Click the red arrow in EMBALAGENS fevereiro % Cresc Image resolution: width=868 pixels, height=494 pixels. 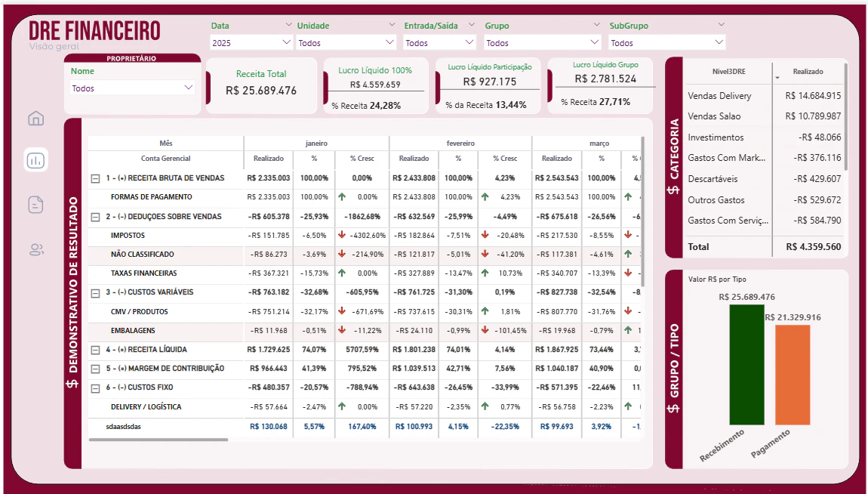coord(485,330)
